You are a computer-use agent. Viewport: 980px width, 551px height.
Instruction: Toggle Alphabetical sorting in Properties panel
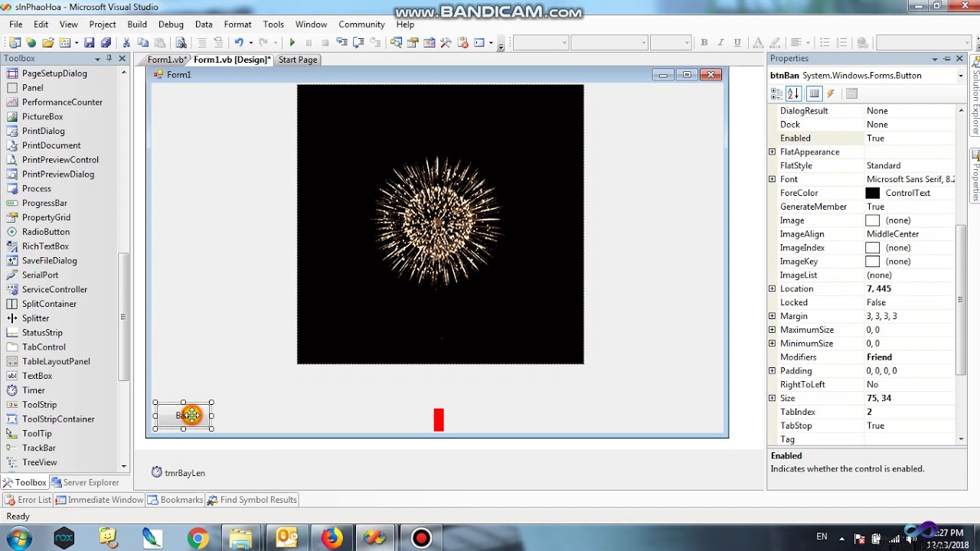tap(793, 93)
